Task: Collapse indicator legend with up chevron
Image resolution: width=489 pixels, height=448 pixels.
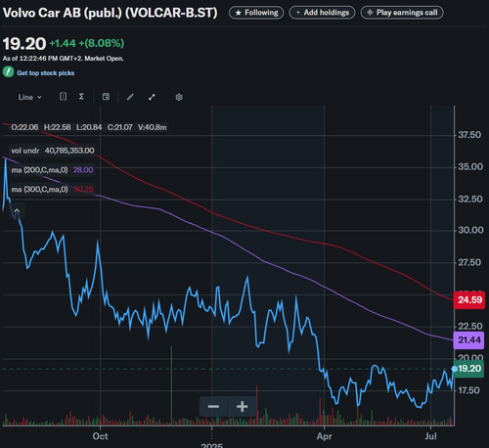Action: coord(17,211)
